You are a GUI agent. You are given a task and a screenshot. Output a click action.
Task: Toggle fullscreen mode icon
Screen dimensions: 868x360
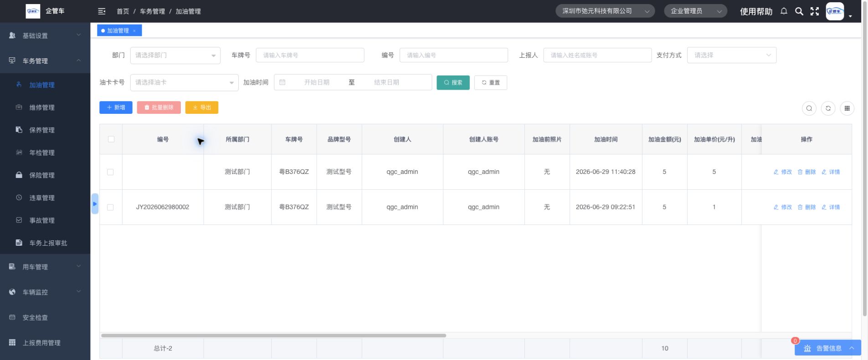pos(815,11)
